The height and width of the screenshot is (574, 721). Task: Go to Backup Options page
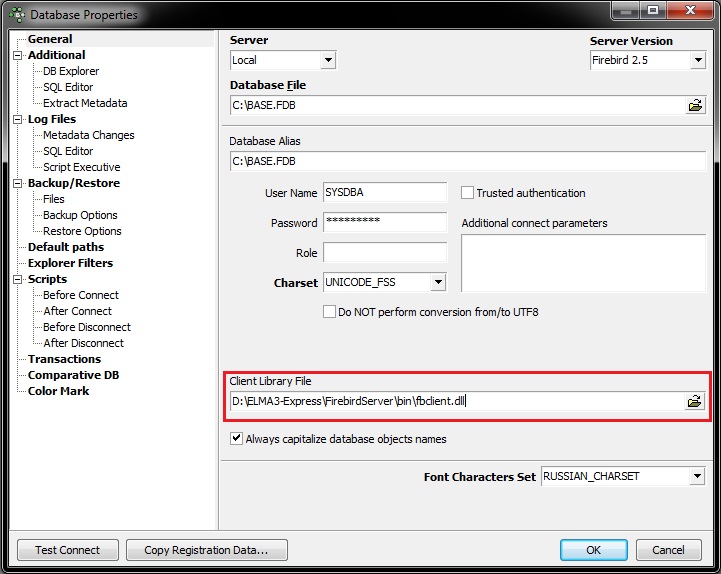coord(80,215)
